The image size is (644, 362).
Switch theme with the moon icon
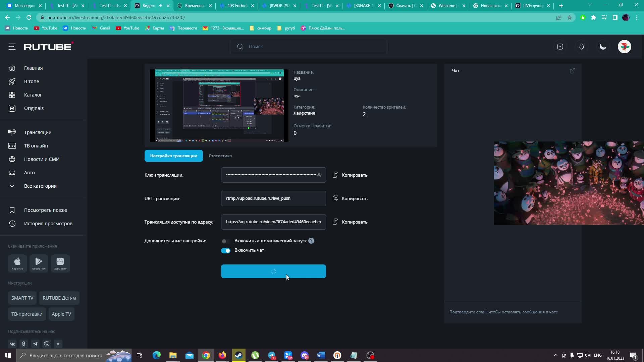point(603,47)
